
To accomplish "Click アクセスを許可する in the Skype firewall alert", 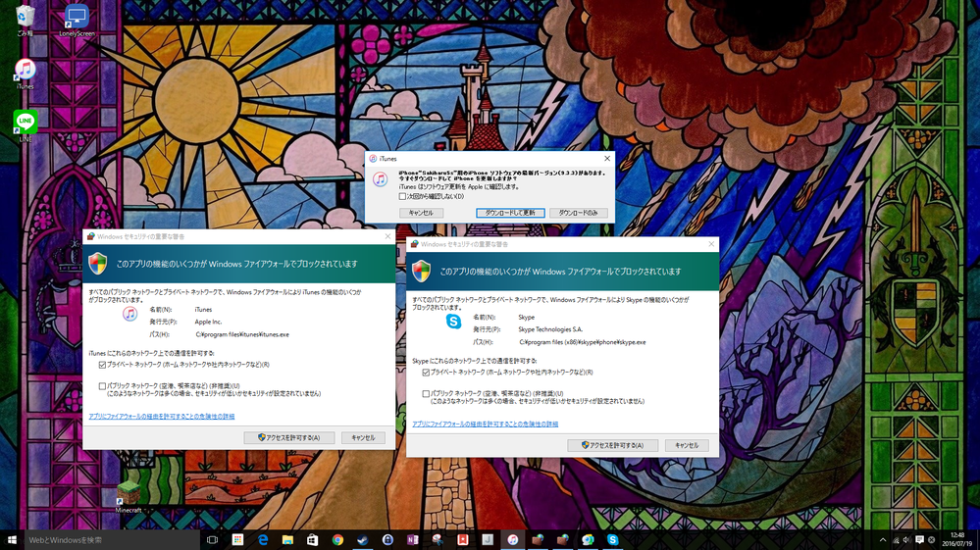I will [x=612, y=445].
